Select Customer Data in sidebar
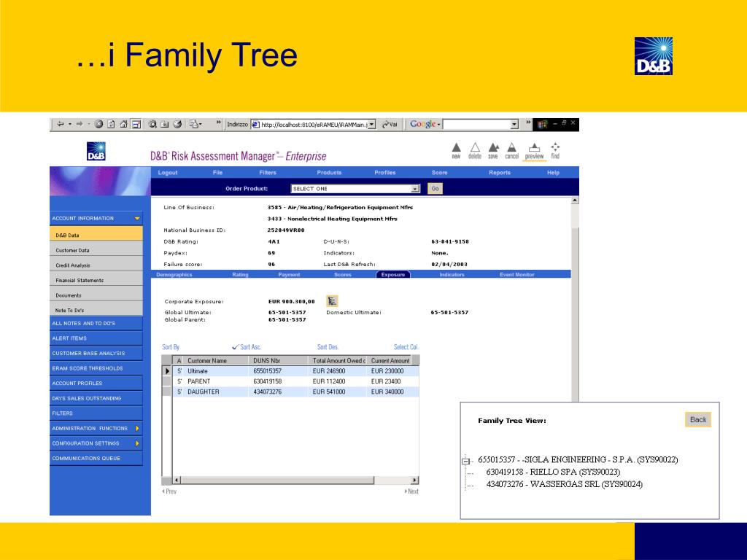The height and width of the screenshot is (560, 747). point(96,250)
